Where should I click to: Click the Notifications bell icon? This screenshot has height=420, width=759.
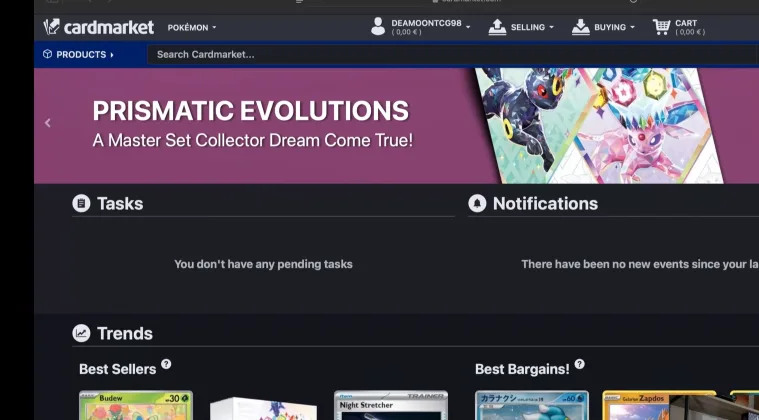pos(477,203)
